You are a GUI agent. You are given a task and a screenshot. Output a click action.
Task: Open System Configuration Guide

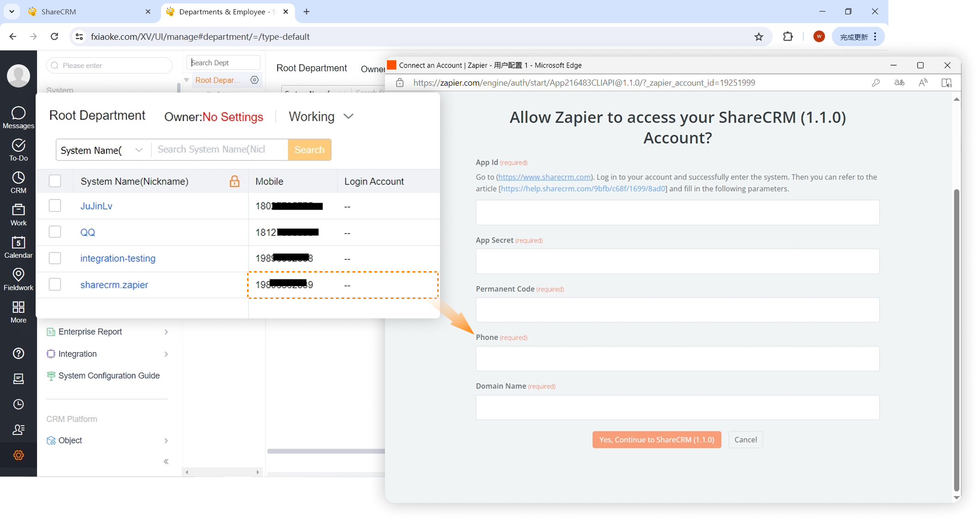pyautogui.click(x=104, y=376)
